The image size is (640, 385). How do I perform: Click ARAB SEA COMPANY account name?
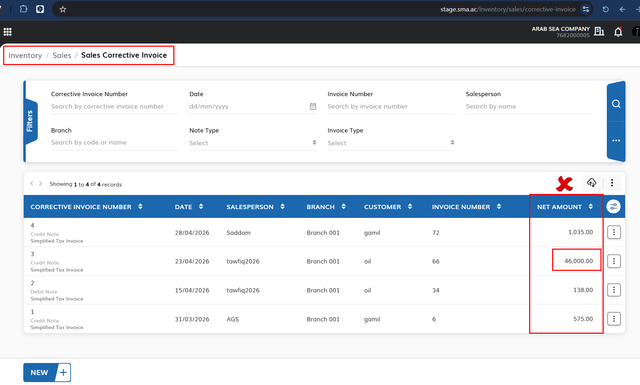click(560, 29)
